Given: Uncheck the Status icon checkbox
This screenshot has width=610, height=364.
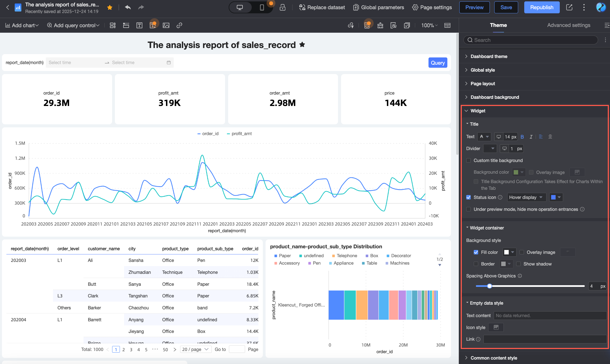Looking at the screenshot, I should pos(468,197).
